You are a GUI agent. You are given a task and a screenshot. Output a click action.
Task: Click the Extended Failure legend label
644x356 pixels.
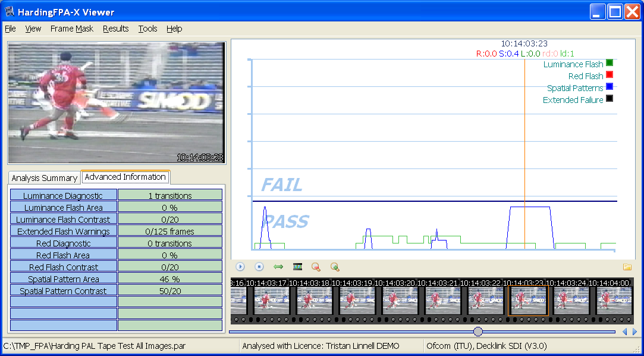pyautogui.click(x=573, y=100)
